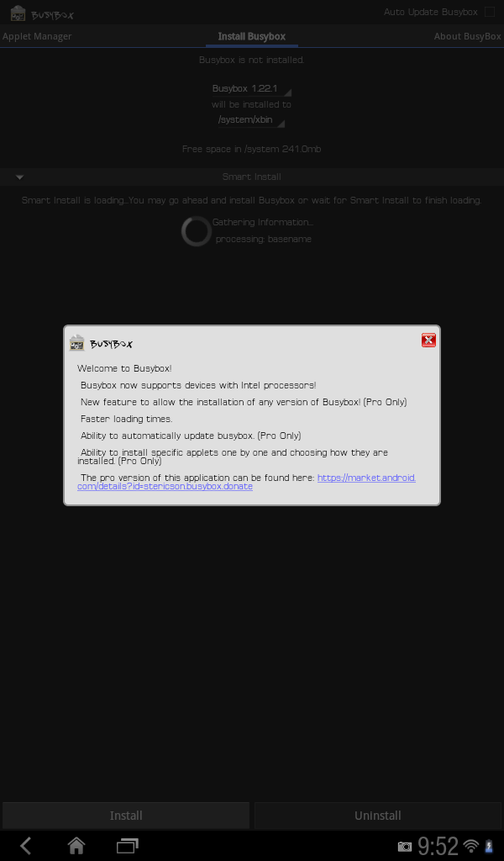Open the pro version market.android.com link
This screenshot has height=861, width=504.
tap(246, 482)
